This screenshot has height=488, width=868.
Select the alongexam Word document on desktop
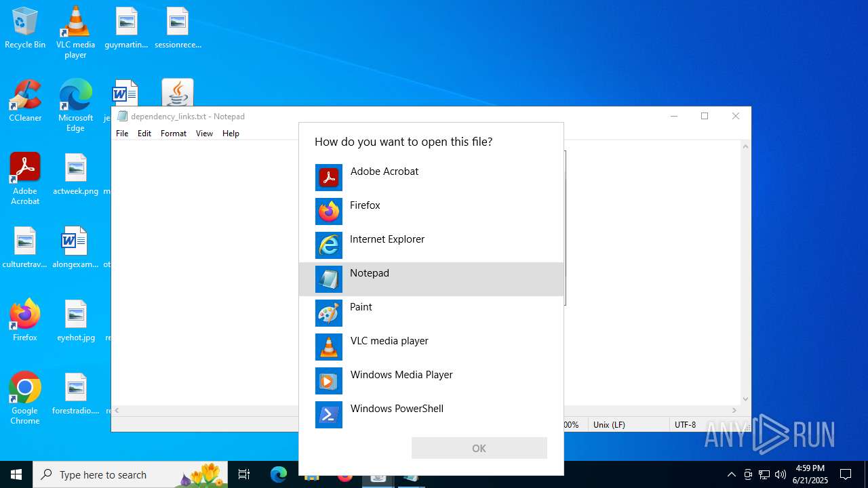click(x=75, y=247)
